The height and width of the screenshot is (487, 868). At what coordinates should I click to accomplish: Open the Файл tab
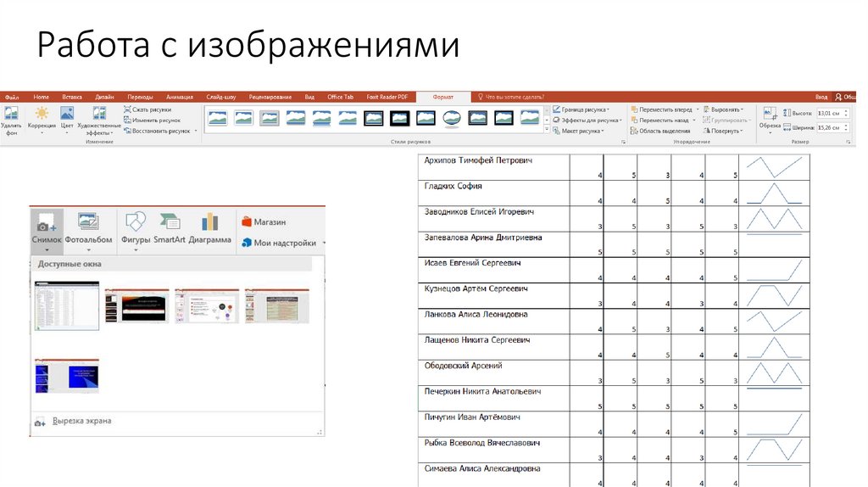12,97
